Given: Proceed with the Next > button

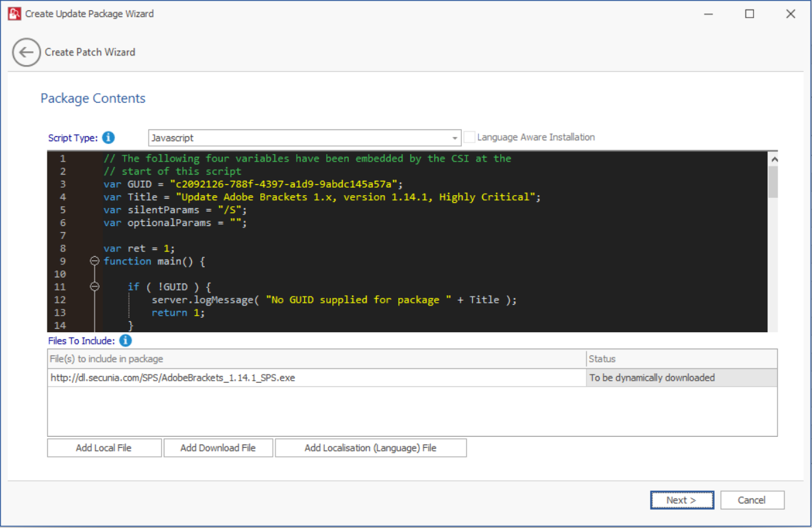Looking at the screenshot, I should (x=682, y=500).
